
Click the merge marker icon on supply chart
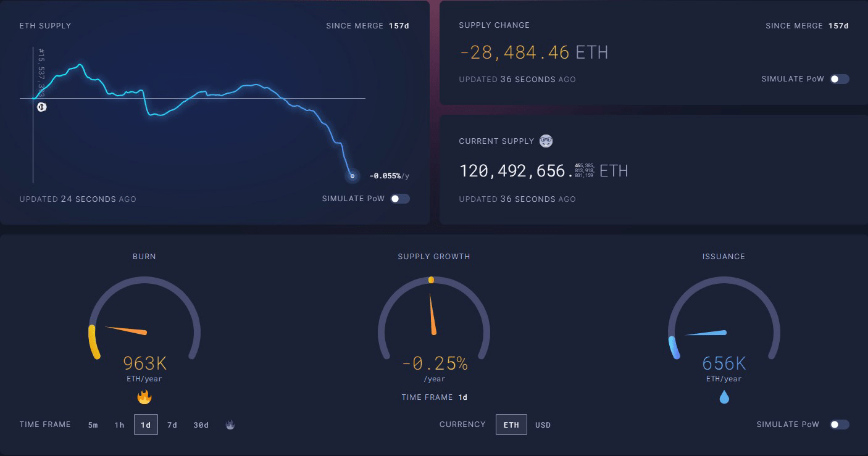41,107
